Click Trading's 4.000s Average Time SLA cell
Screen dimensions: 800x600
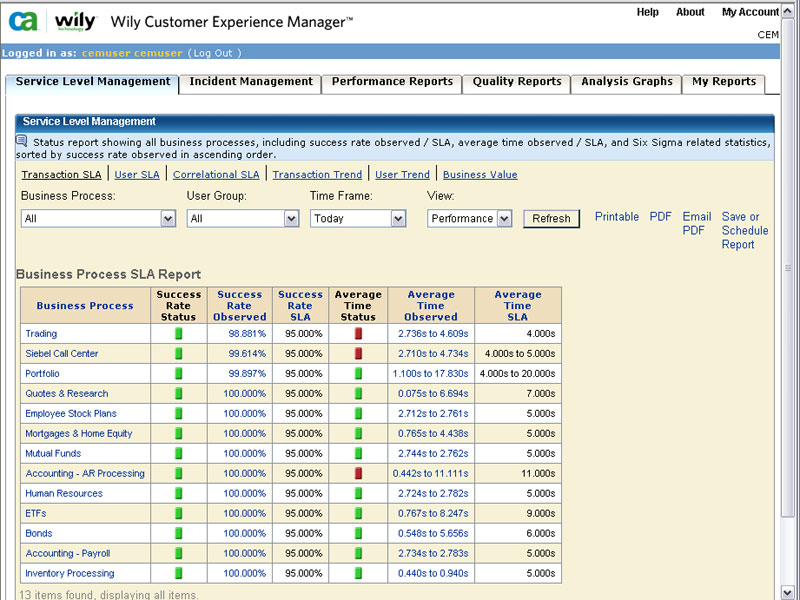click(518, 334)
